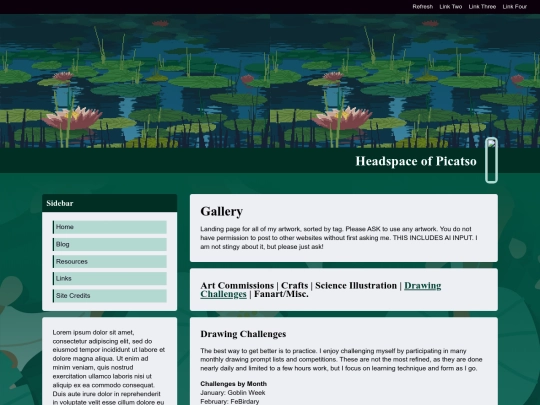The height and width of the screenshot is (405, 540).
Task: Click the Sidebar header label
Action: (60, 203)
